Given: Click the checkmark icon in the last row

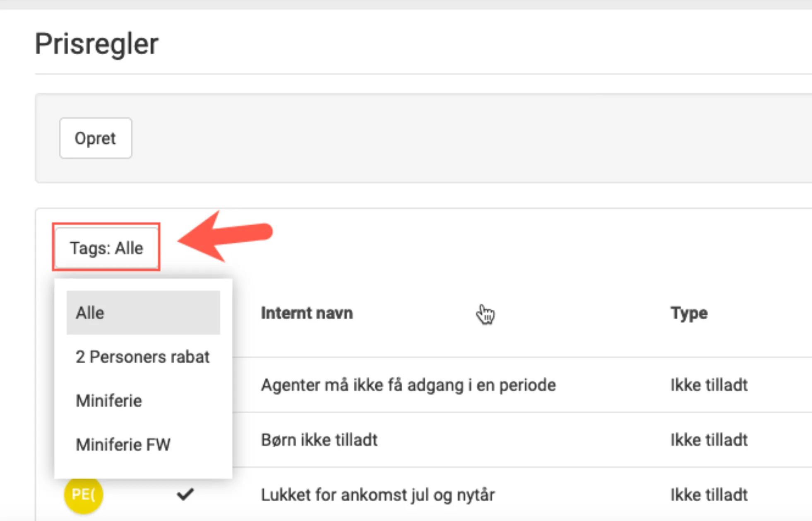Looking at the screenshot, I should click(x=185, y=494).
